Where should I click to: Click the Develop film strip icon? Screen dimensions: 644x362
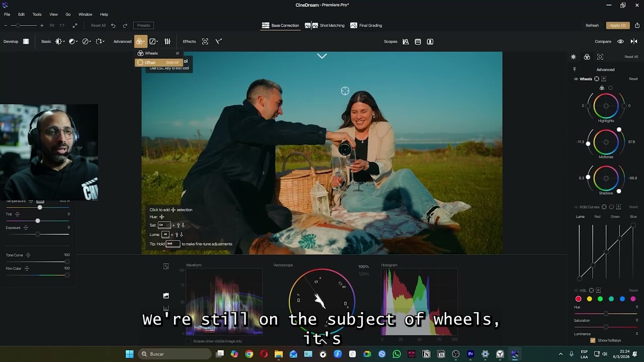[x=26, y=41]
